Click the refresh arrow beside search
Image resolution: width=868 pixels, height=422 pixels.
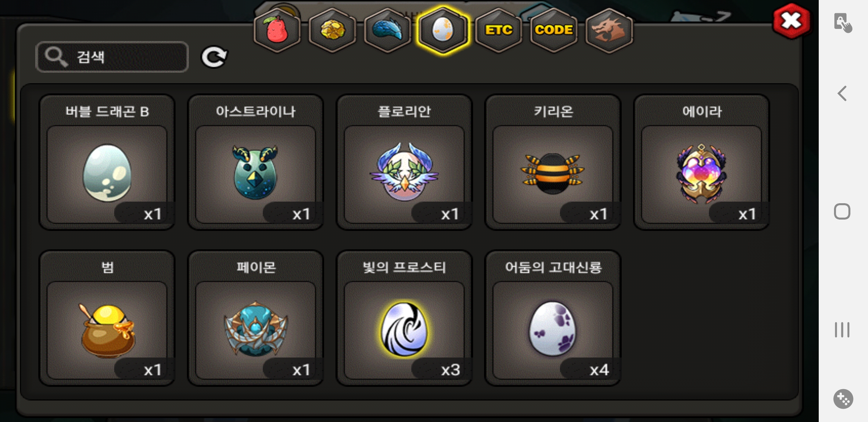(214, 57)
